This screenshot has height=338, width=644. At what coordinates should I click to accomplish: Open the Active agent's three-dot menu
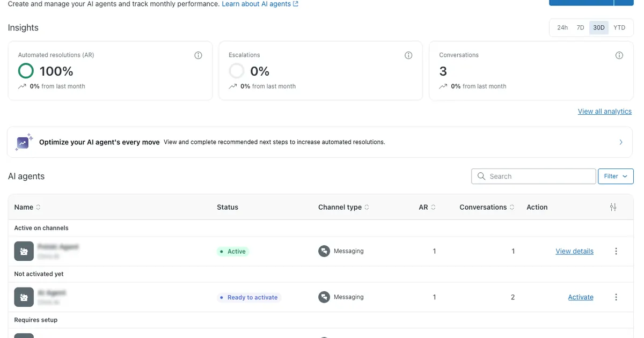(616, 251)
